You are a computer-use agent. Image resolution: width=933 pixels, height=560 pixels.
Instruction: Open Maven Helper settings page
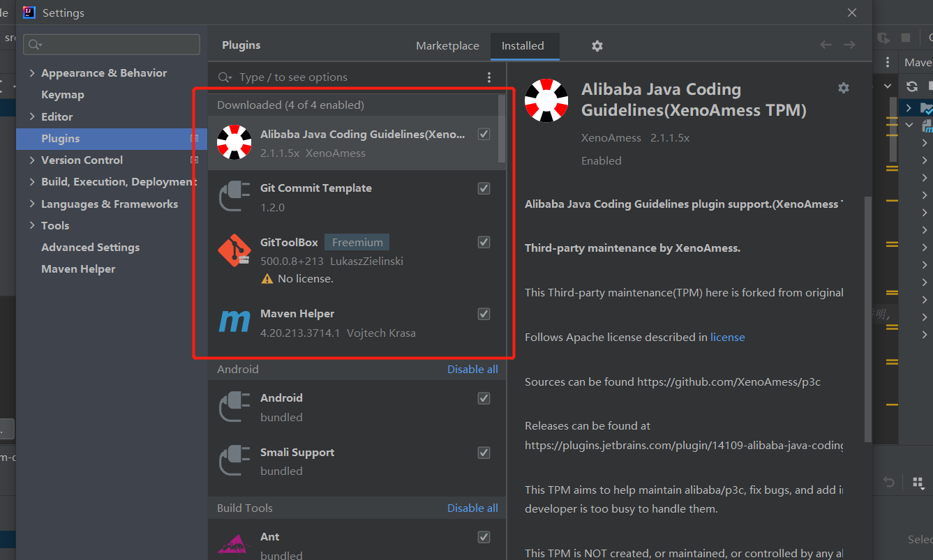pyautogui.click(x=78, y=269)
